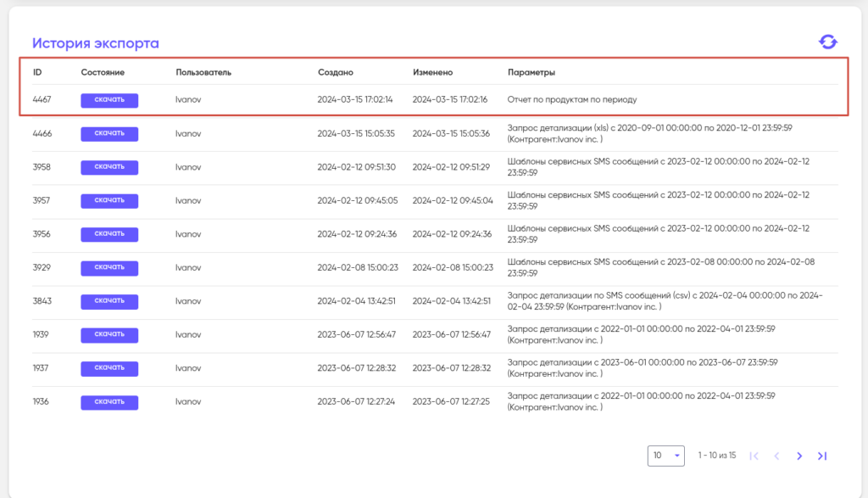The width and height of the screenshot is (868, 498).
Task: Download export with ID 1939
Action: click(109, 335)
